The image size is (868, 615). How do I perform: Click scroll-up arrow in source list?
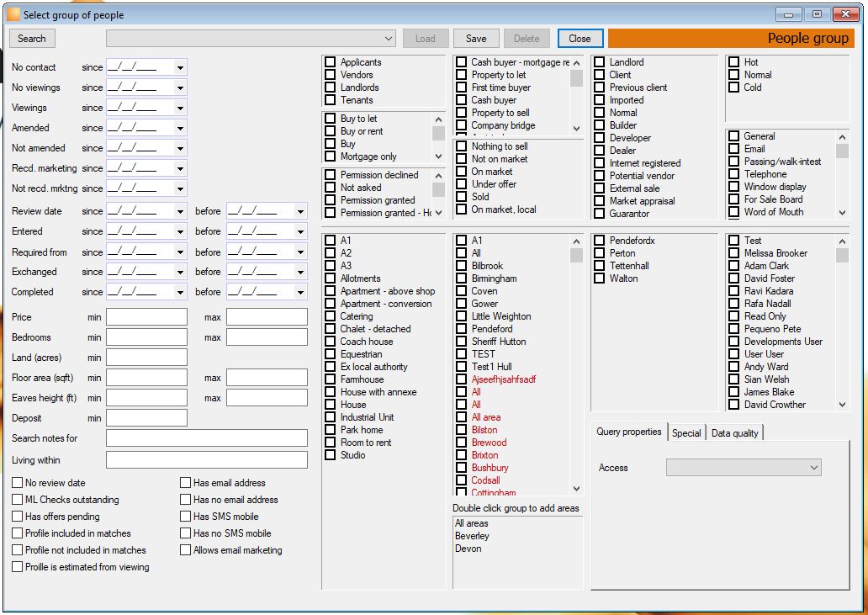pyautogui.click(x=843, y=137)
